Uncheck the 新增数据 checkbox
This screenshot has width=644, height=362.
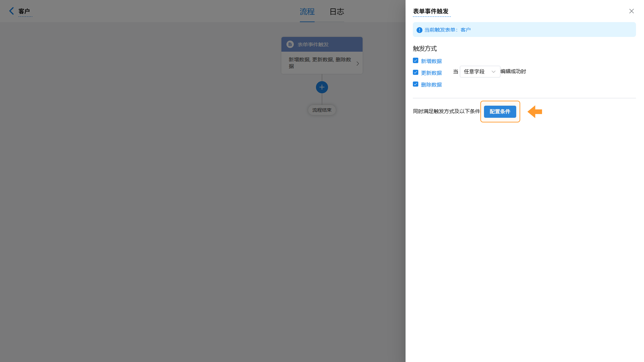416,61
